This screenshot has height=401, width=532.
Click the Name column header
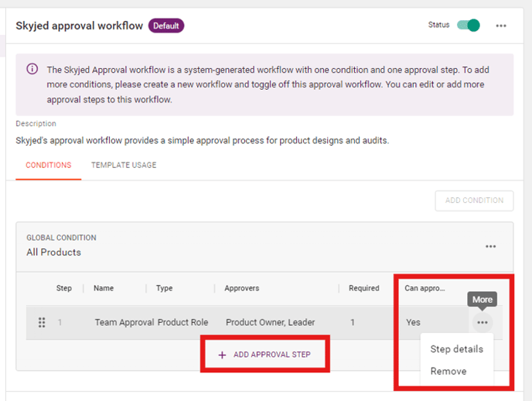(x=104, y=288)
